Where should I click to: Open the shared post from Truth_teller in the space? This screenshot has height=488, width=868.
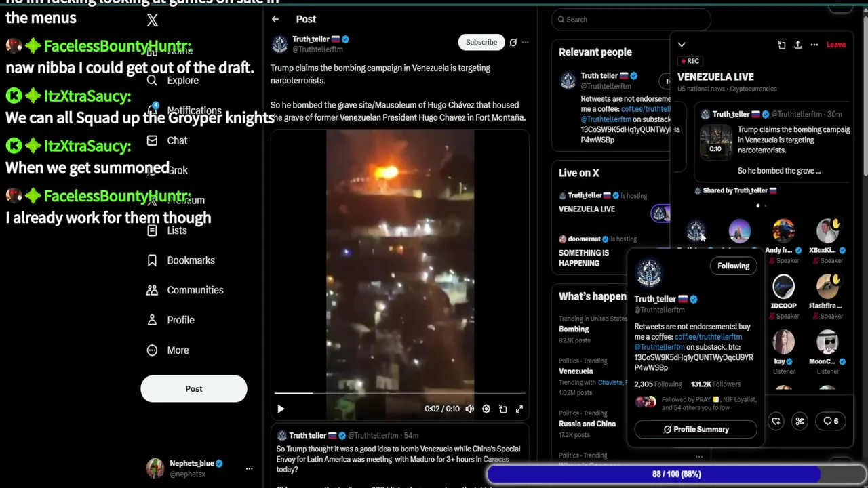[773, 143]
